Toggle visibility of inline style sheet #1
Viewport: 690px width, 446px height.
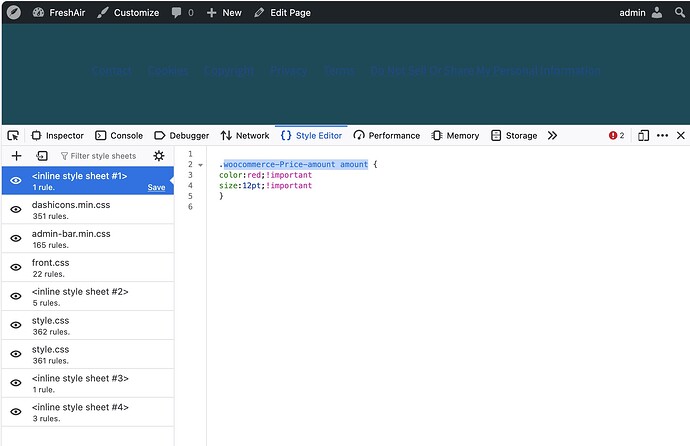point(16,180)
